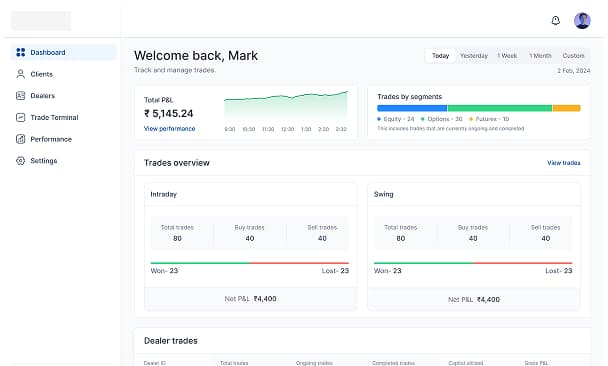Click the Completed trades column header

coord(394,363)
